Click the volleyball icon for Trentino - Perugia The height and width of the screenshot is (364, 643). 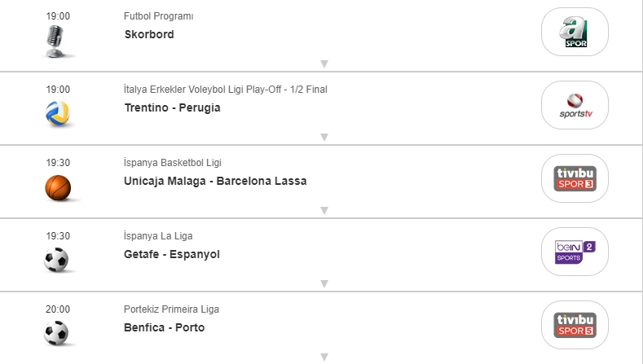tap(58, 115)
